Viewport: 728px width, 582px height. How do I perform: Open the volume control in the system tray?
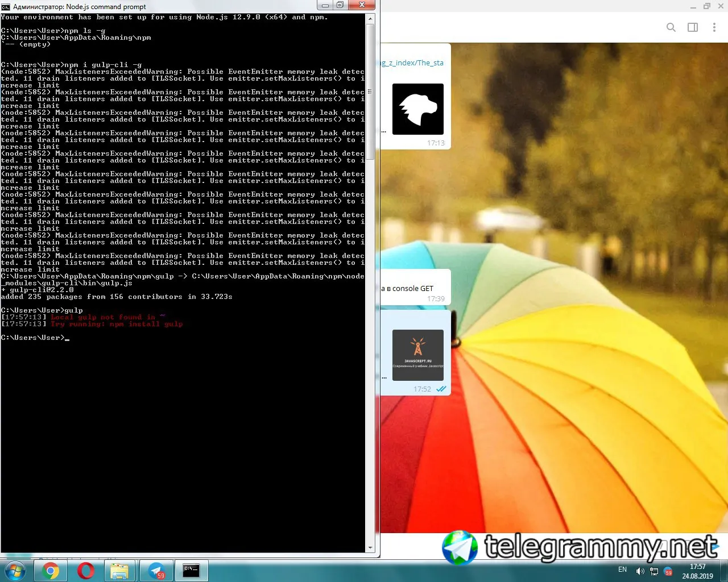coord(640,571)
